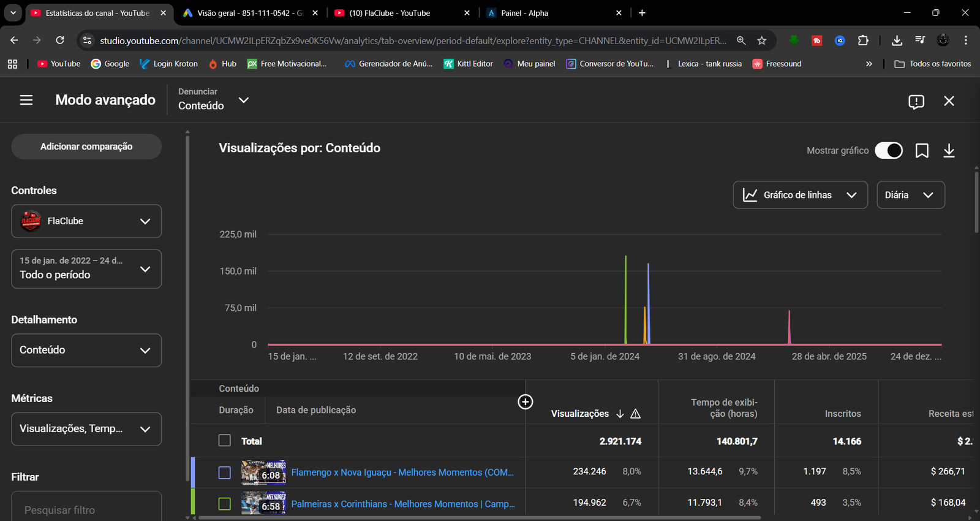The image size is (980, 521).
Task: Select the Flamengo x Nova Iguaçu checkbox
Action: (225, 473)
